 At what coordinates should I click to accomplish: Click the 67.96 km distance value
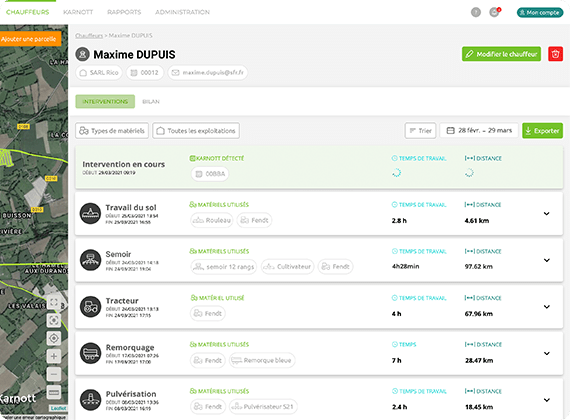[x=479, y=314]
